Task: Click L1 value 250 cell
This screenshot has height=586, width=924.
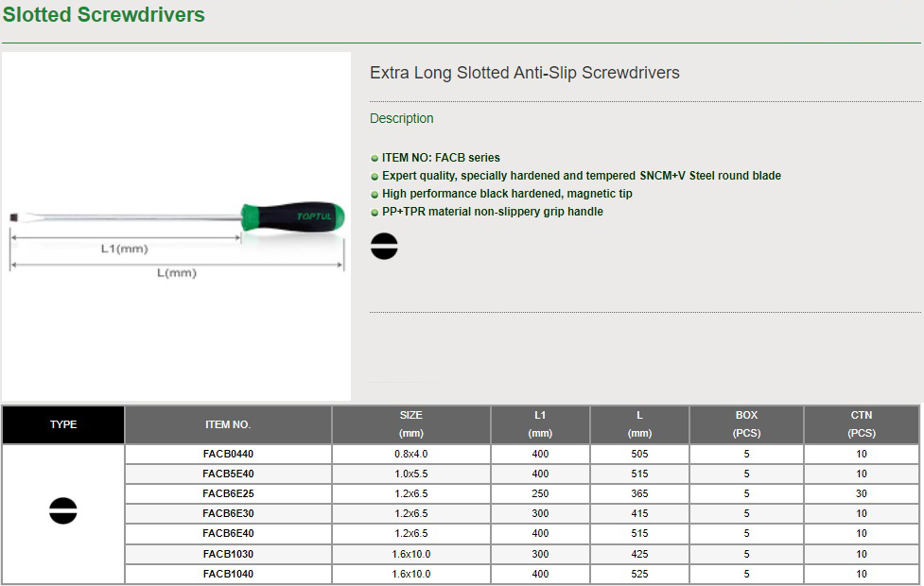Action: (x=540, y=493)
